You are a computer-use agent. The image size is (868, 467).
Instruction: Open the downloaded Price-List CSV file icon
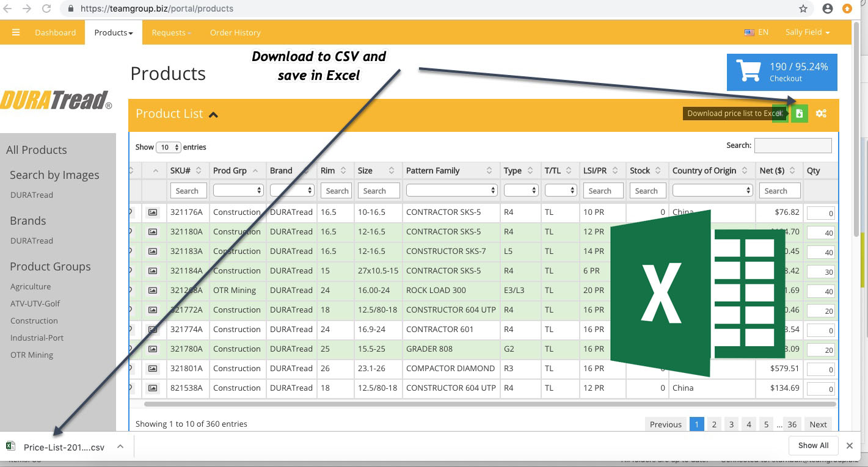click(10, 446)
